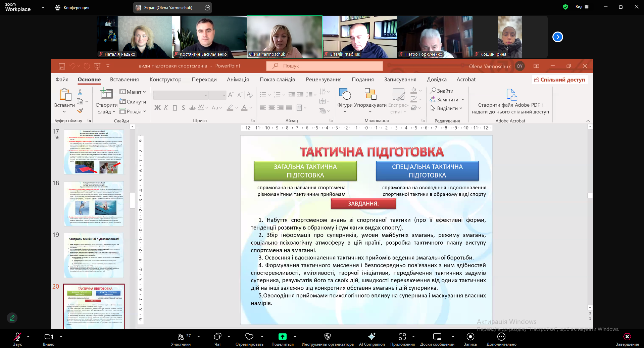
Task: Toggle microphone mute with Звук button
Action: click(x=17, y=337)
